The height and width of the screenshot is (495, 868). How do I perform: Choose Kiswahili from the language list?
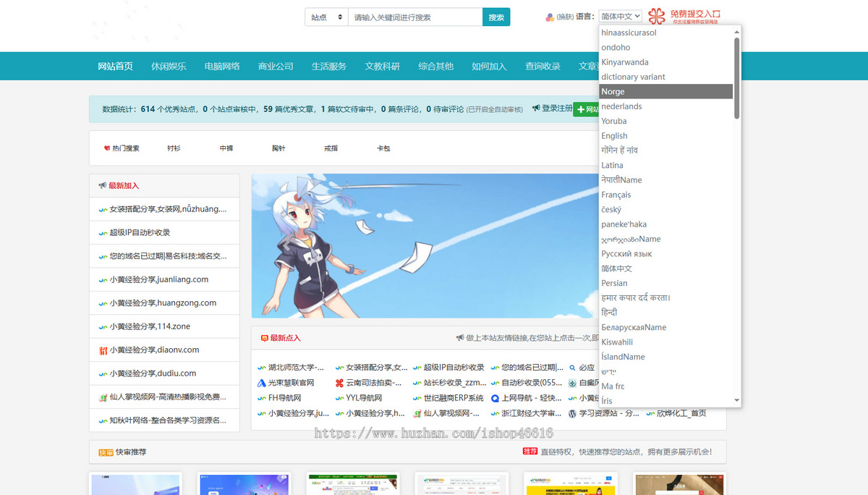coord(665,342)
